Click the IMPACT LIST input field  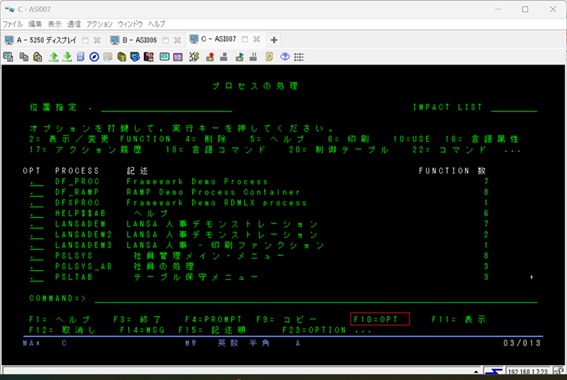(x=514, y=107)
